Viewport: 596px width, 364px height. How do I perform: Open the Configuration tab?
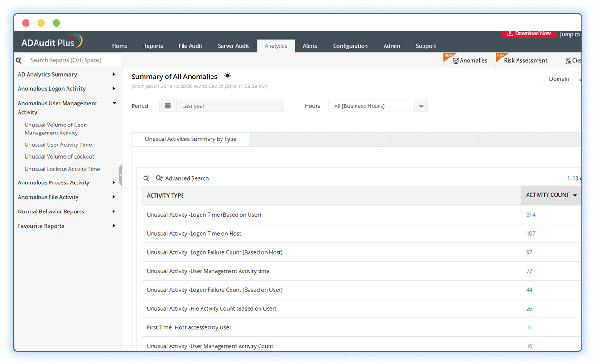point(350,46)
